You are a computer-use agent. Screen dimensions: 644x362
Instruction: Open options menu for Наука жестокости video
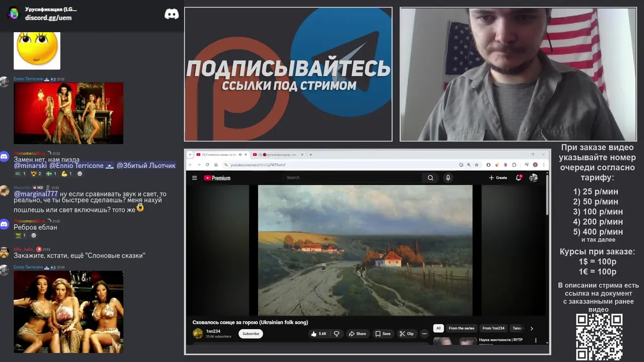(535, 340)
